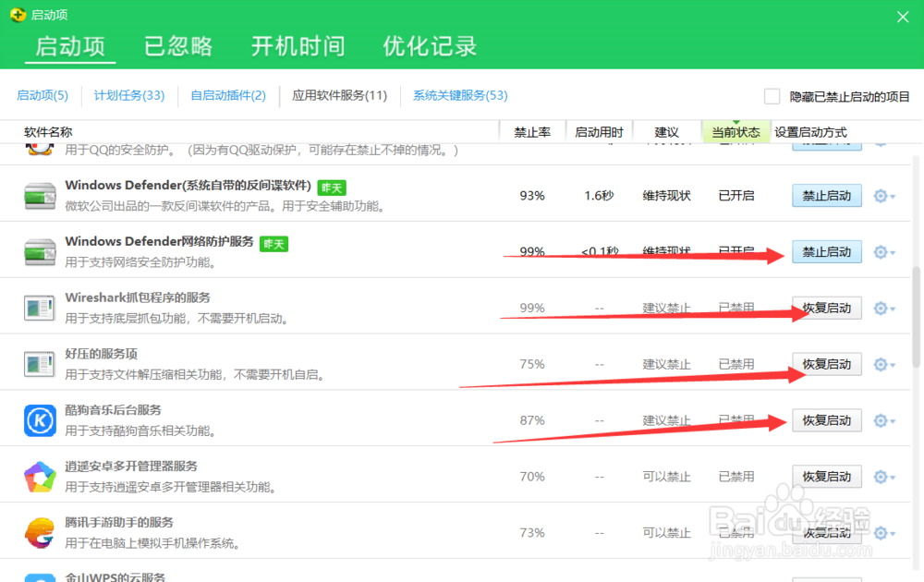The image size is (924, 582).
Task: Click 恢复启动 for Wireshark抓包程序的服务
Action: coord(827,308)
